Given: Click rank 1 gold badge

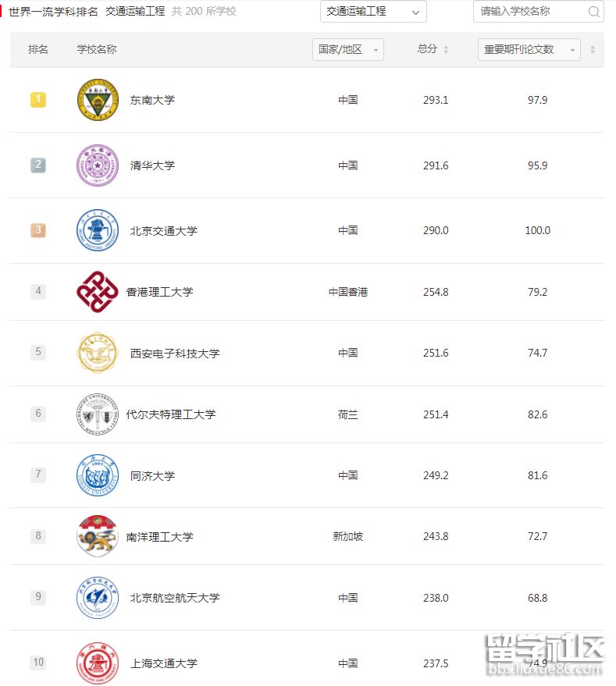Looking at the screenshot, I should pos(38,99).
